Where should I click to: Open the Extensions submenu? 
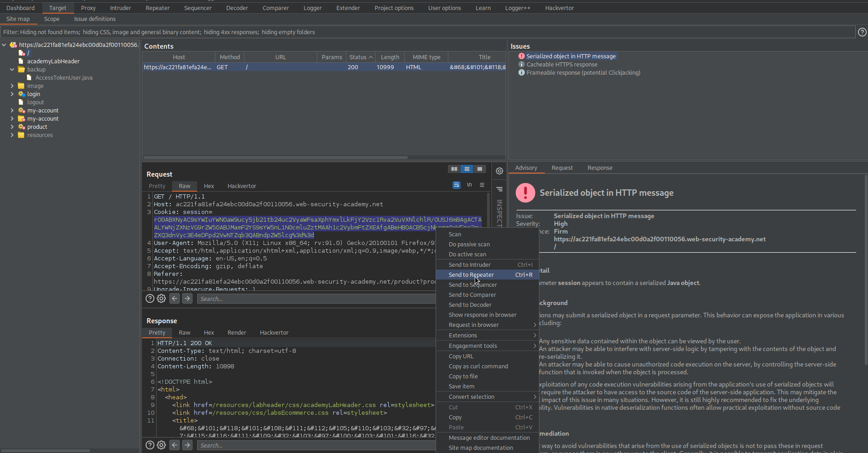[487, 335]
